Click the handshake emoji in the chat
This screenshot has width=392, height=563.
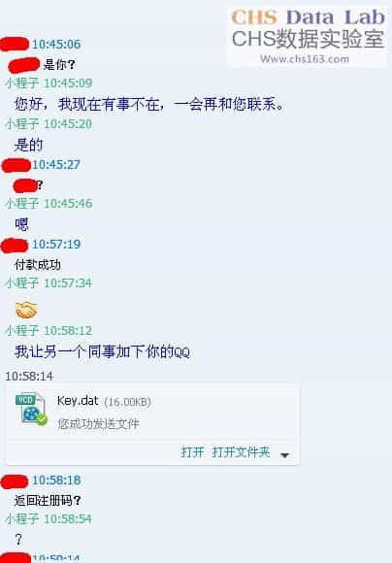26,310
